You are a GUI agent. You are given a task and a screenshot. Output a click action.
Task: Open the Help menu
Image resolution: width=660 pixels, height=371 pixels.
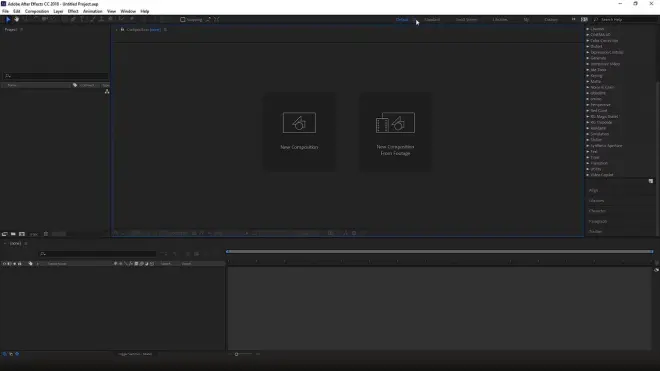point(145,11)
